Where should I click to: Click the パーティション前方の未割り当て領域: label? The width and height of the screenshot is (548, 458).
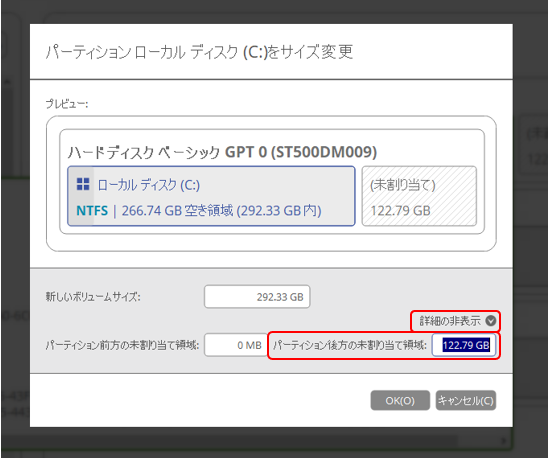coord(122,345)
